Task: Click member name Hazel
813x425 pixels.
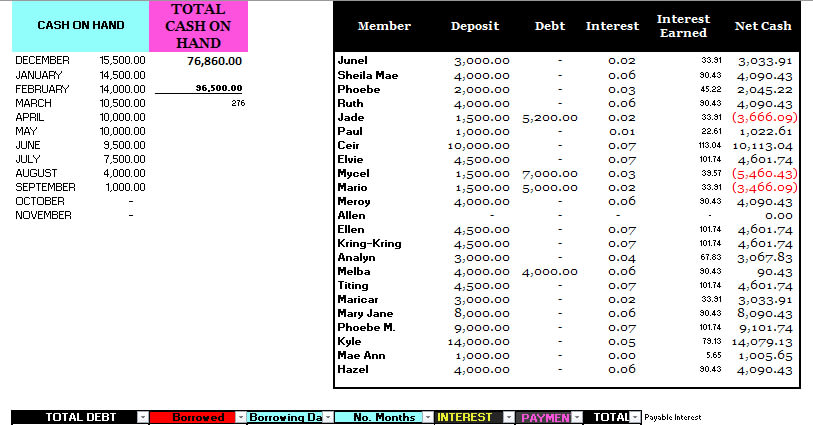Action: [x=353, y=369]
